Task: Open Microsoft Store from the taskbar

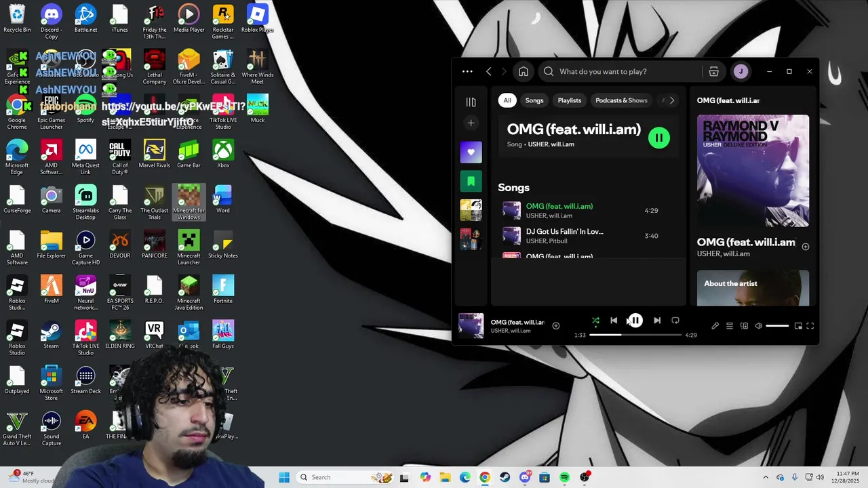Action: (x=545, y=477)
